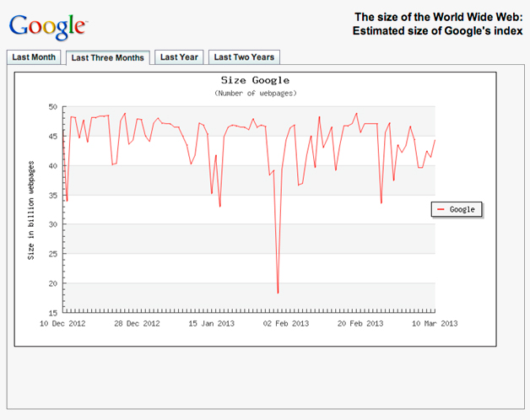
Task: Click the '02 Feb 2013' date label
Action: (286, 324)
